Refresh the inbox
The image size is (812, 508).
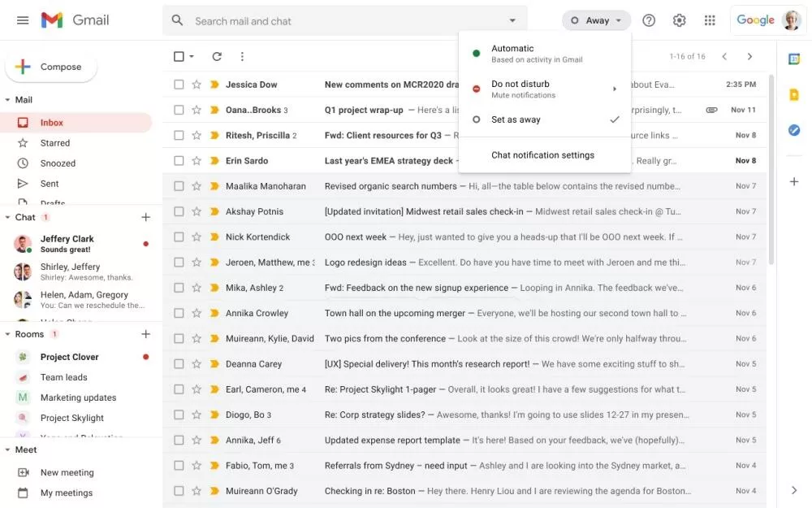217,57
